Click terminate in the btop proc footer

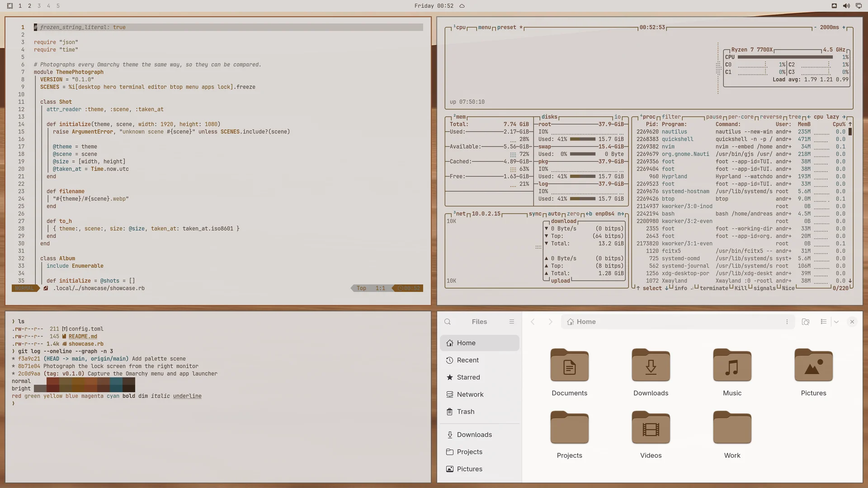[714, 288]
